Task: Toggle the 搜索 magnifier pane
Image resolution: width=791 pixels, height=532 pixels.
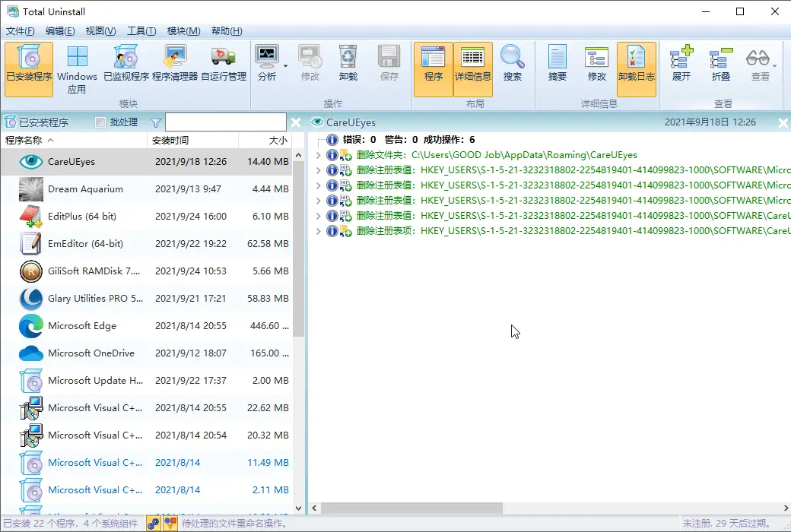Action: (x=512, y=64)
